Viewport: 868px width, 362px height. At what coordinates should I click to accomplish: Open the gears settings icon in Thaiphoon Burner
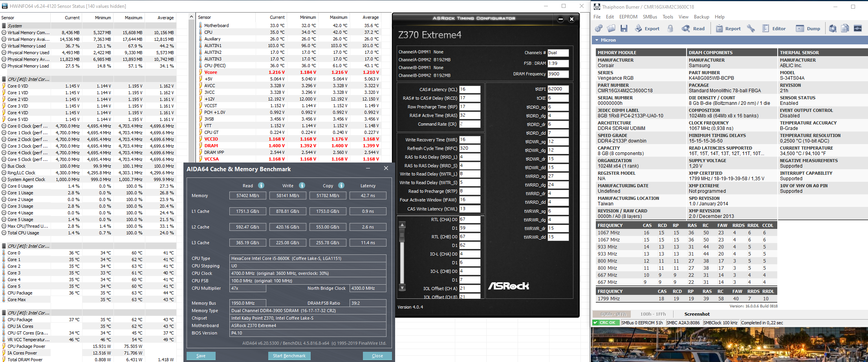tap(599, 28)
